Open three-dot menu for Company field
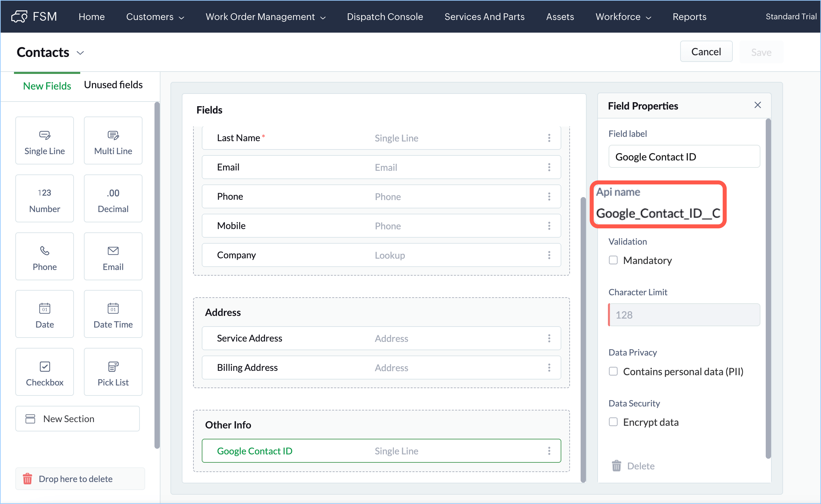 click(x=549, y=255)
